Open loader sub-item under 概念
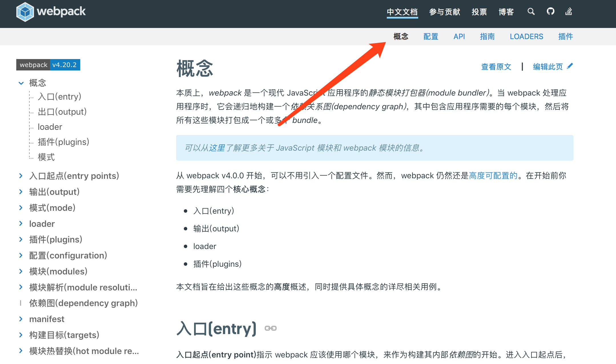 point(50,127)
